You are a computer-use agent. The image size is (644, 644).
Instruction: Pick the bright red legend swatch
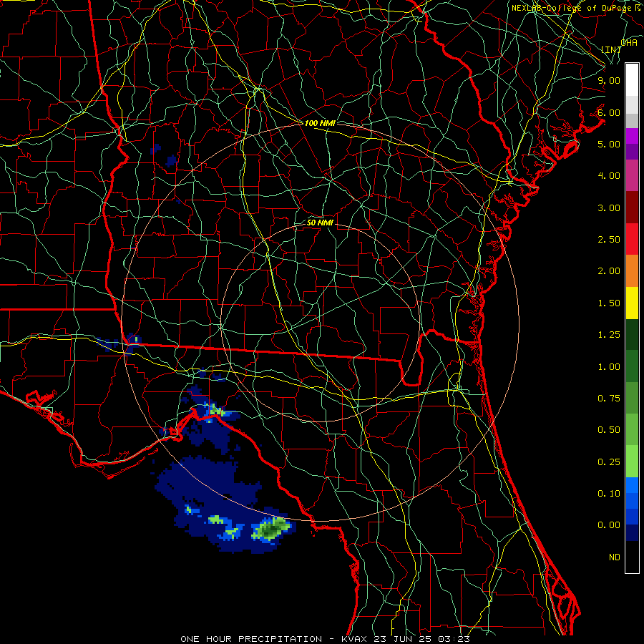632,240
